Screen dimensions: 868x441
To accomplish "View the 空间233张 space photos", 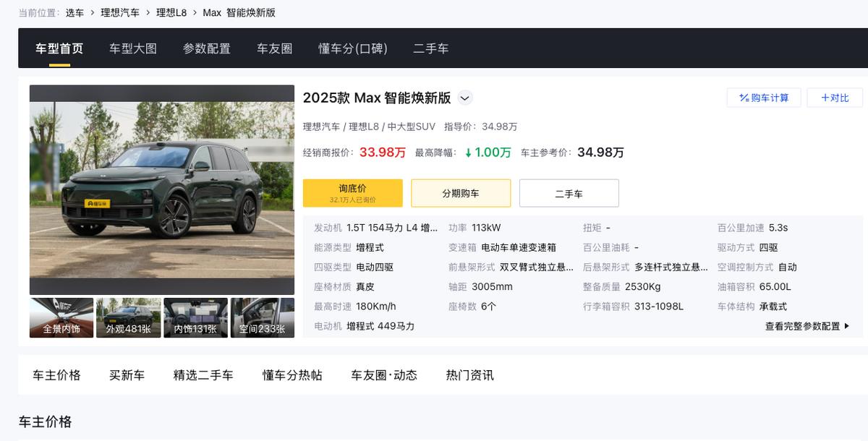I will point(263,317).
